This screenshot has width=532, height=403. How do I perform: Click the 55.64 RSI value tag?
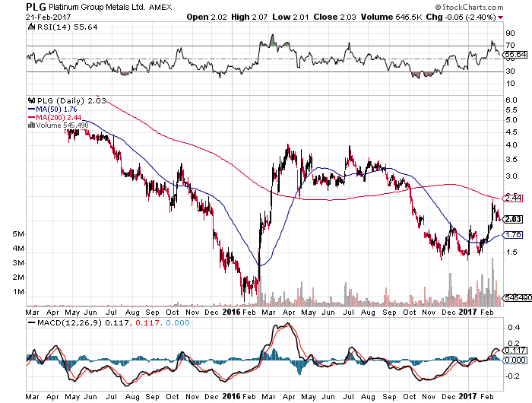pyautogui.click(x=515, y=55)
